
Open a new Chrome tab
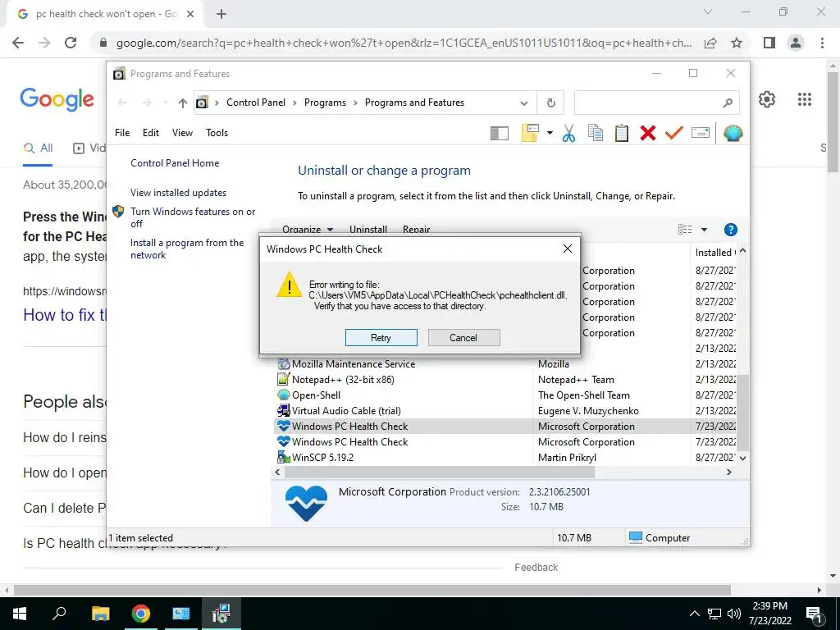221,14
